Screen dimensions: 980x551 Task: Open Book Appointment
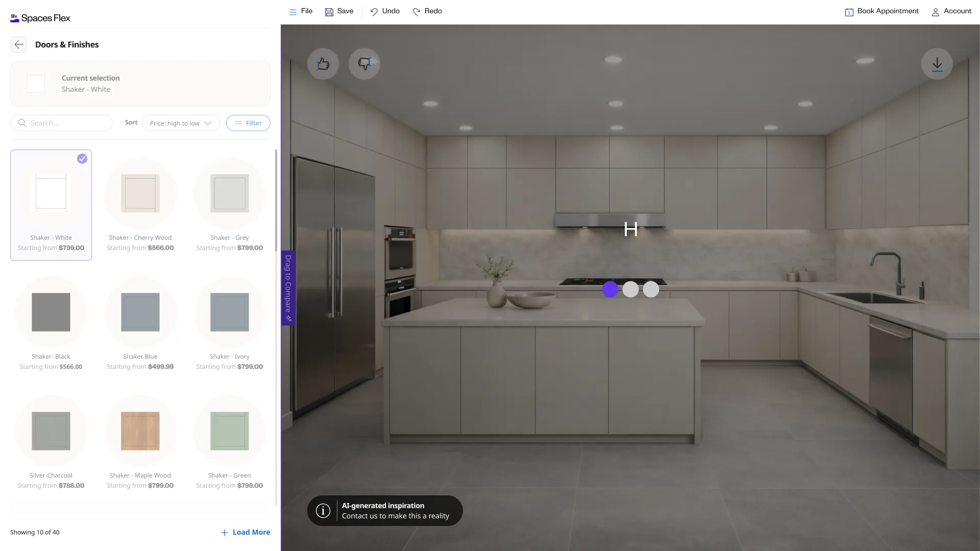[x=881, y=11]
